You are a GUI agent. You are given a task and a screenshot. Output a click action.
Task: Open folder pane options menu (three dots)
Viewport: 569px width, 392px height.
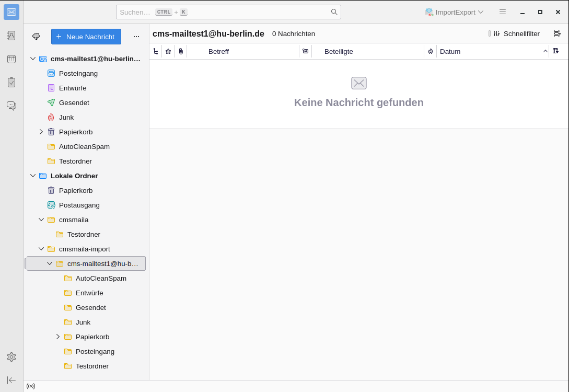pyautogui.click(x=136, y=37)
